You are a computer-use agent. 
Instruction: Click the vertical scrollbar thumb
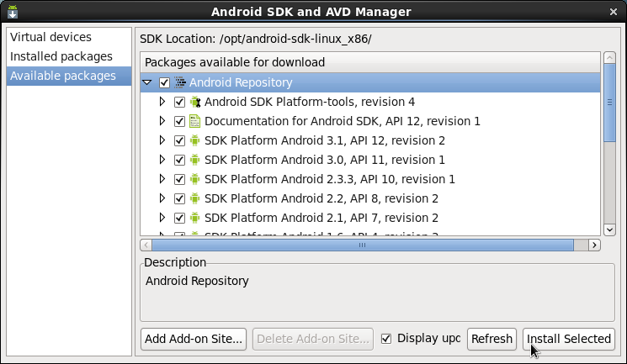coord(610,103)
